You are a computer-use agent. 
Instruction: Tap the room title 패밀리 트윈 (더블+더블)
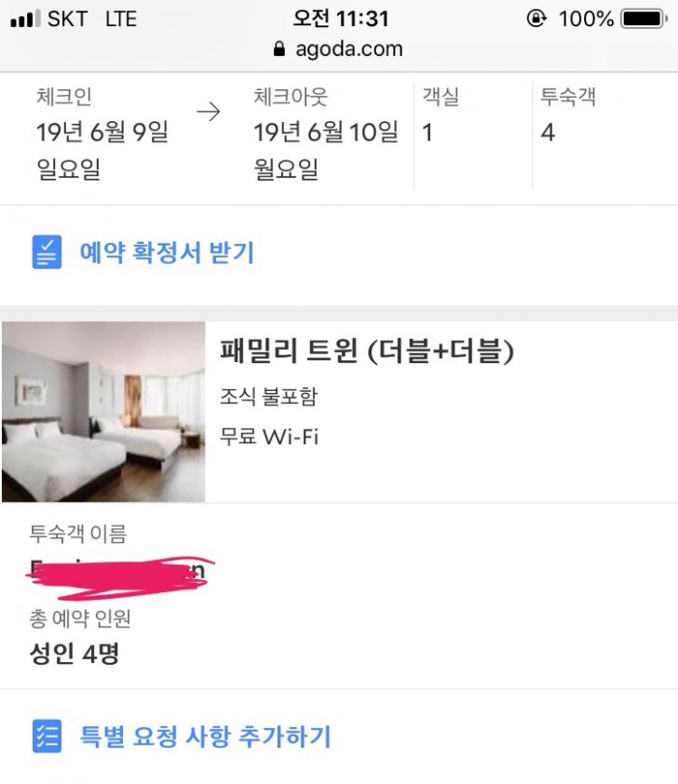(x=367, y=351)
